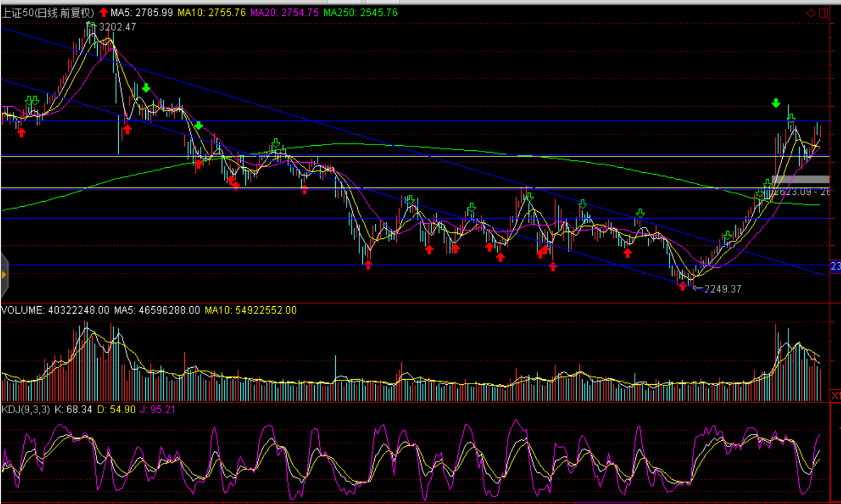Viewport: 841px width, 504px height.
Task: Click the volume MA10 yellow value label
Action: tap(250, 310)
